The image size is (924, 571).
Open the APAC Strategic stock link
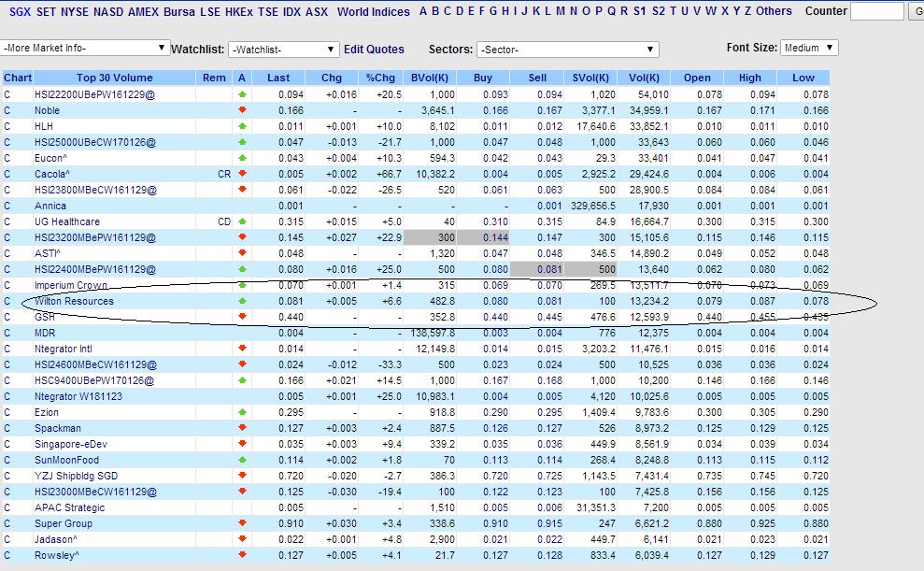point(69,508)
